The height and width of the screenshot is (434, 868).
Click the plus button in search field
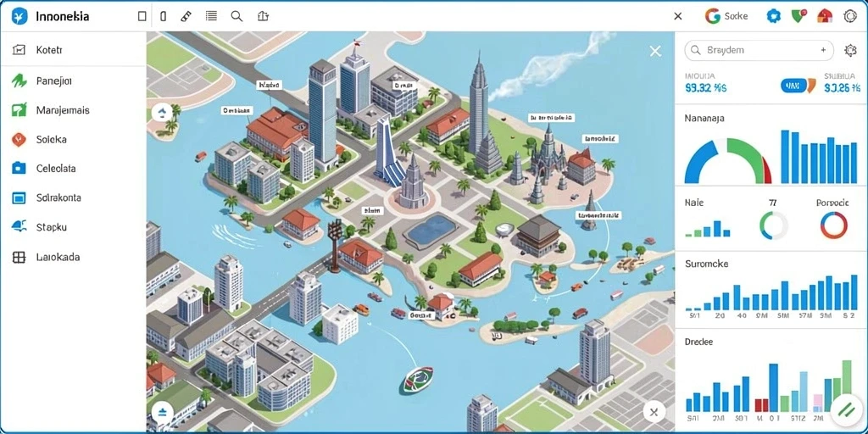tap(823, 50)
